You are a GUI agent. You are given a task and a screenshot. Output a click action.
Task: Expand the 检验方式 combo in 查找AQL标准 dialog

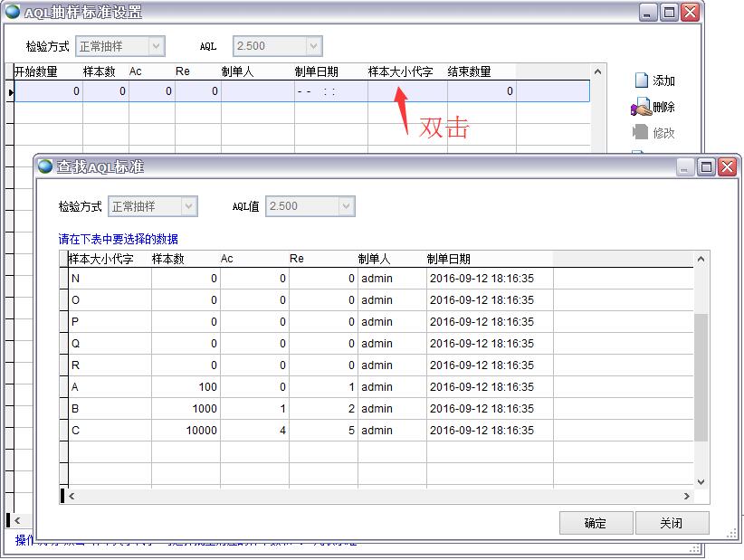coord(189,206)
